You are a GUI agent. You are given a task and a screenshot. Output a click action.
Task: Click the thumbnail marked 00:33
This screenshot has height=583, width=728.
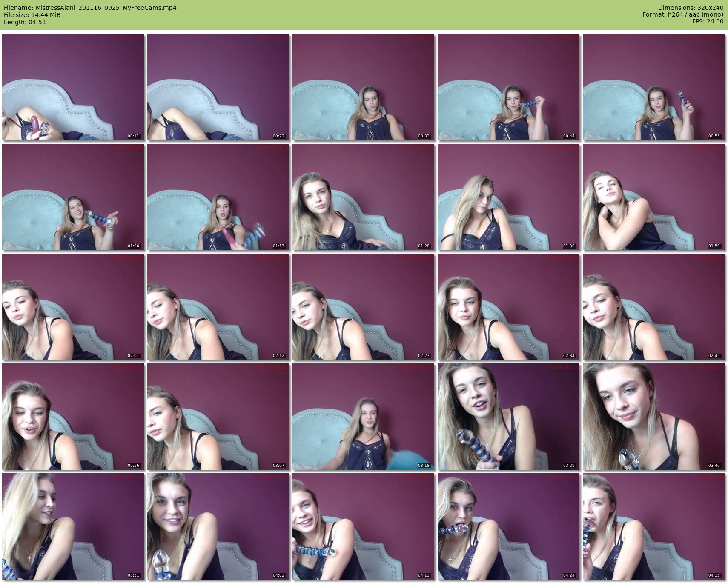click(x=364, y=87)
